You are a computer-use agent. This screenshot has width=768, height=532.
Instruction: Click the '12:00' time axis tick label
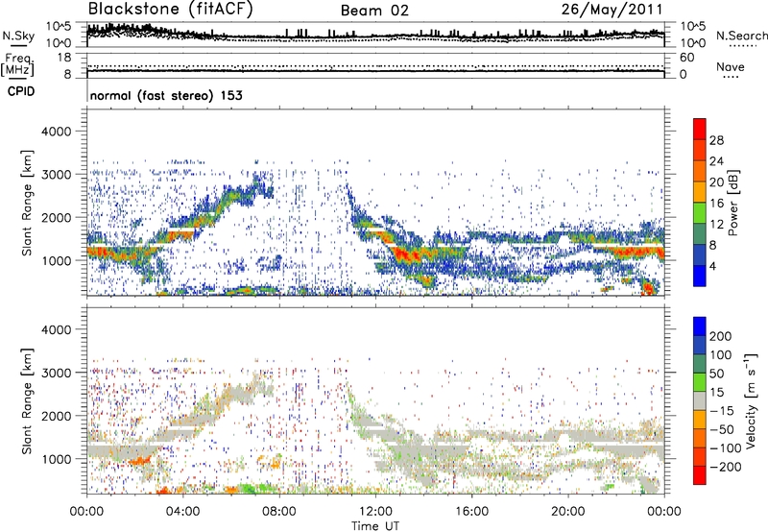[x=375, y=512]
